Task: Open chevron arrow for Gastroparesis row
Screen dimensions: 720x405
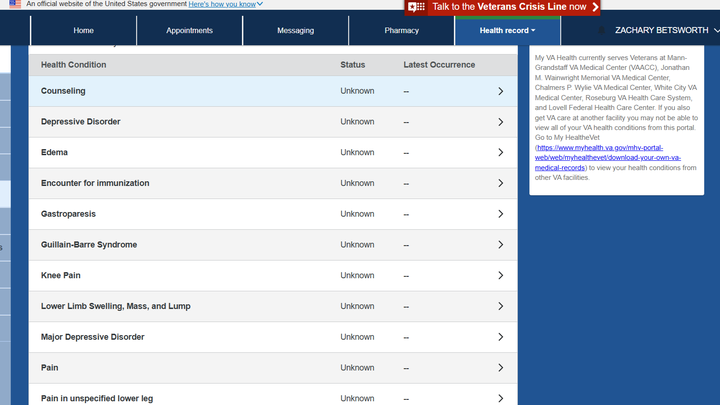Action: coord(501,214)
